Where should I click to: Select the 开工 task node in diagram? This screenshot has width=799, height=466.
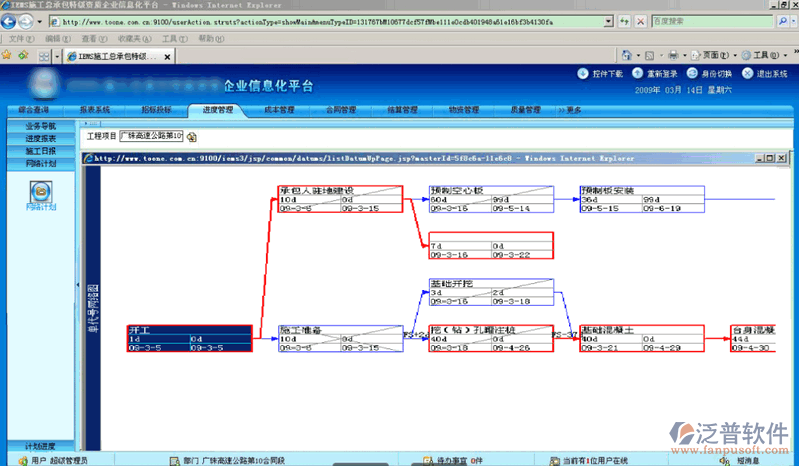(x=188, y=335)
